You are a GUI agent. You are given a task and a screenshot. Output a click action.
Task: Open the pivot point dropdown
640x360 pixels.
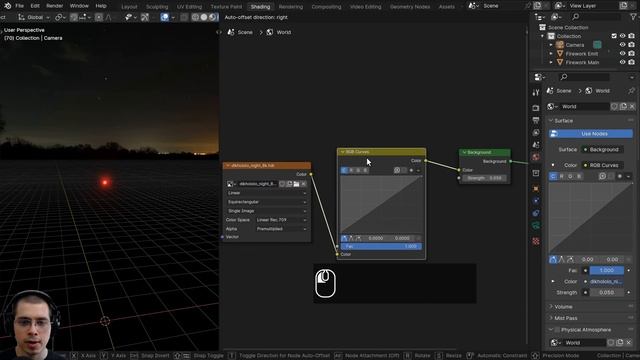tap(60, 17)
